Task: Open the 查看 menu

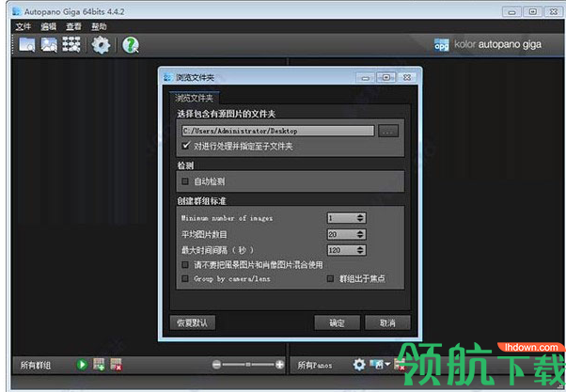Action: 73,26
